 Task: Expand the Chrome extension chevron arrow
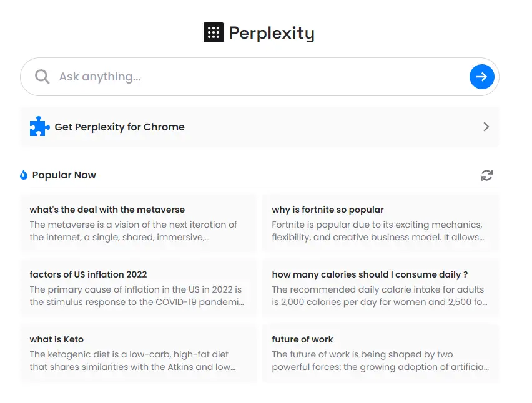click(486, 127)
